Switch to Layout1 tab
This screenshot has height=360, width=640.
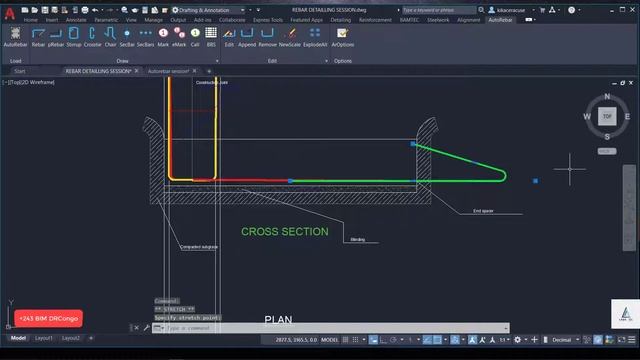tap(44, 338)
